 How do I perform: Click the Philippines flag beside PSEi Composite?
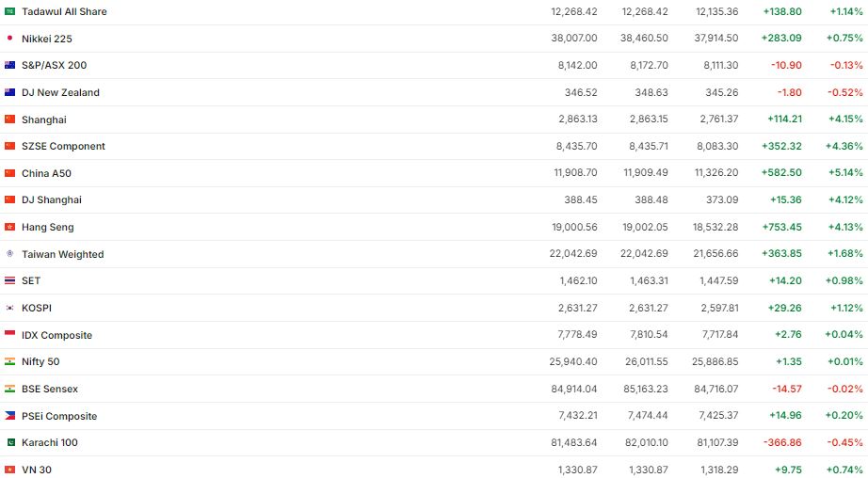pos(9,416)
